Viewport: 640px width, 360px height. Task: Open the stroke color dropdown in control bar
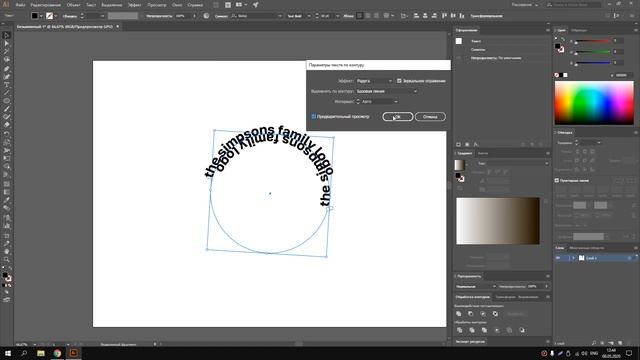click(x=56, y=16)
